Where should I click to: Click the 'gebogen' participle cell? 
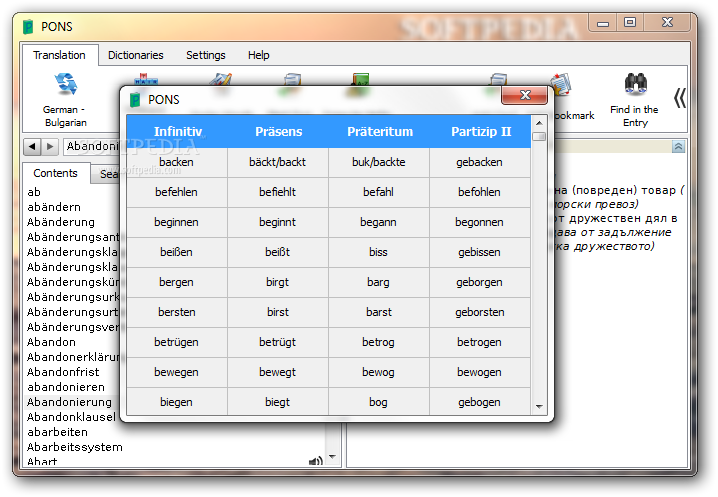click(x=479, y=402)
